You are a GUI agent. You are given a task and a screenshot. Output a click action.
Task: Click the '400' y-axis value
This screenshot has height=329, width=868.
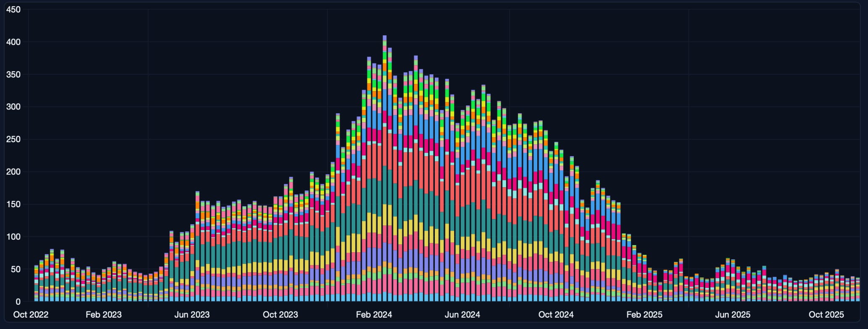click(x=13, y=42)
